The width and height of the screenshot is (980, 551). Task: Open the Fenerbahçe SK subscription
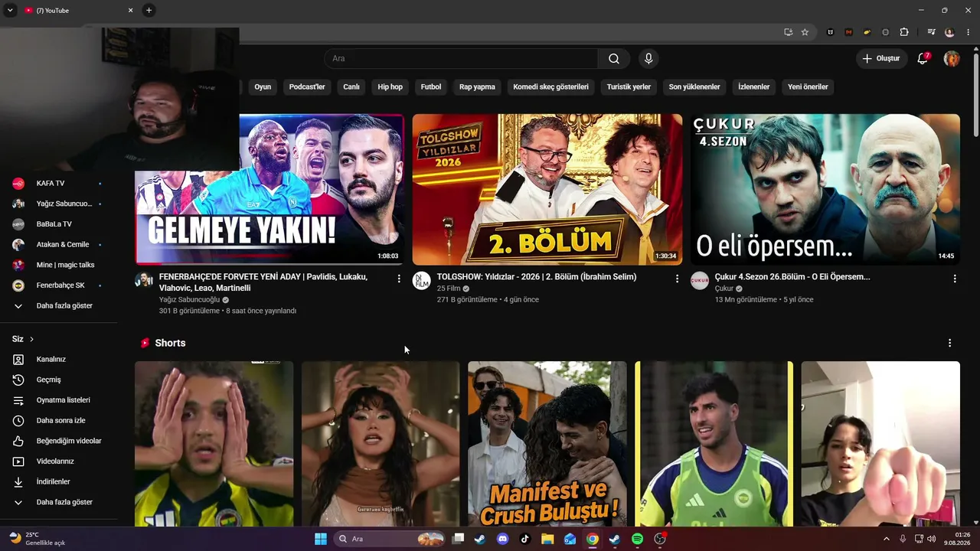click(x=59, y=285)
